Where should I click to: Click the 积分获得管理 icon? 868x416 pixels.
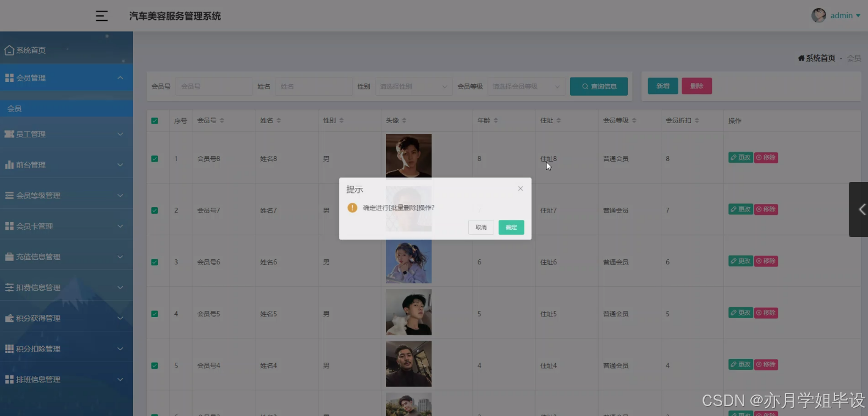click(9, 318)
